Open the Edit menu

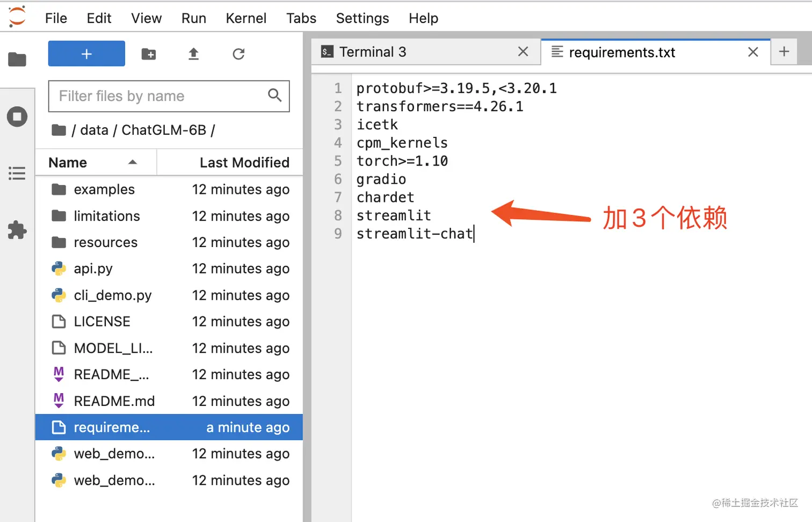(99, 18)
